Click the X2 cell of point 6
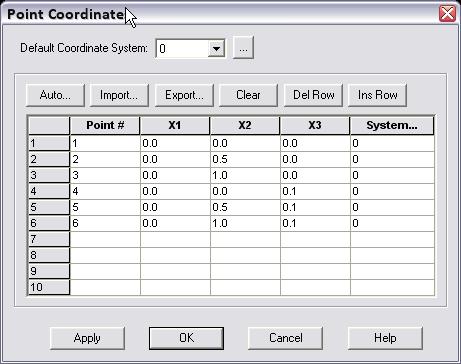 [x=245, y=223]
